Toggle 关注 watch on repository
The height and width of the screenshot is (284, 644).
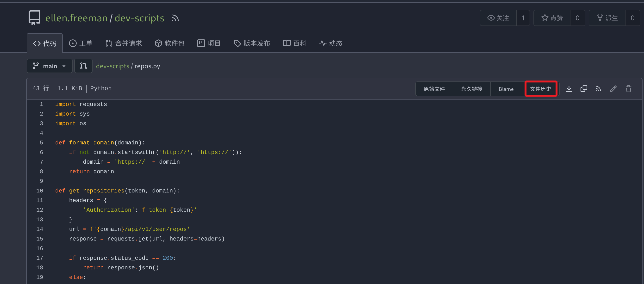498,18
